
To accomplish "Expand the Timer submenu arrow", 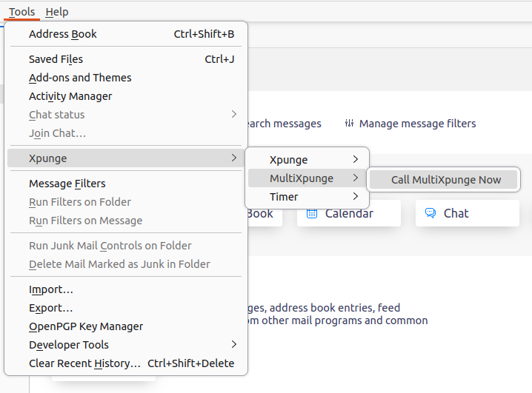I will point(355,197).
